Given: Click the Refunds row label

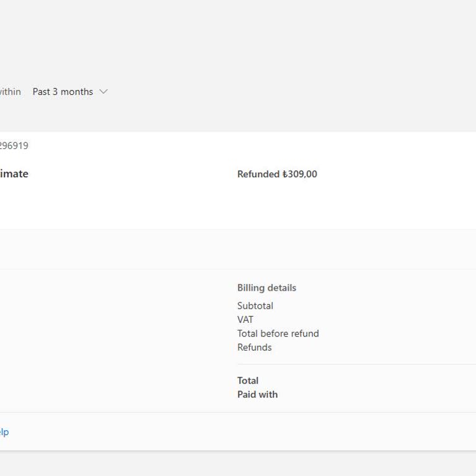Looking at the screenshot, I should (254, 347).
